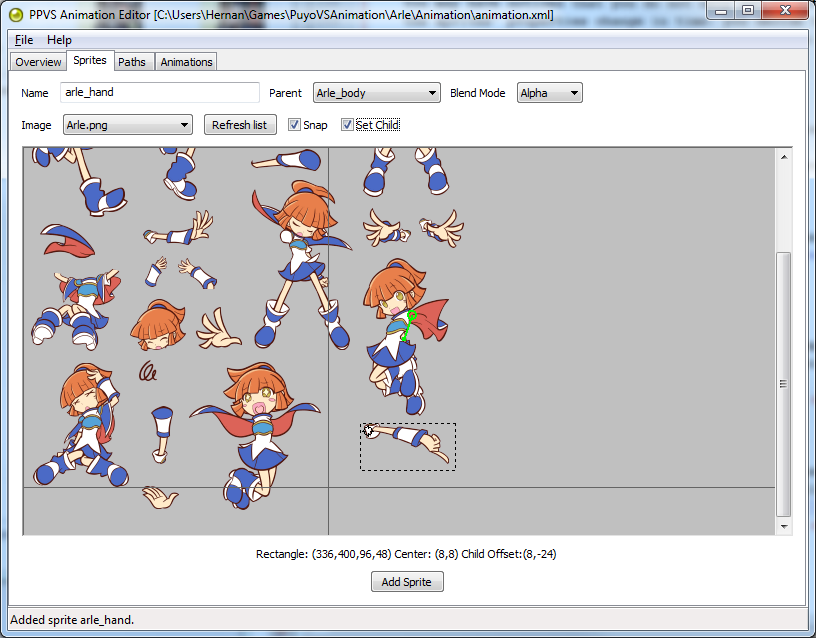This screenshot has width=816, height=638.
Task: Click the 'Added sprite arle_hand.' status bar message
Action: (72, 620)
